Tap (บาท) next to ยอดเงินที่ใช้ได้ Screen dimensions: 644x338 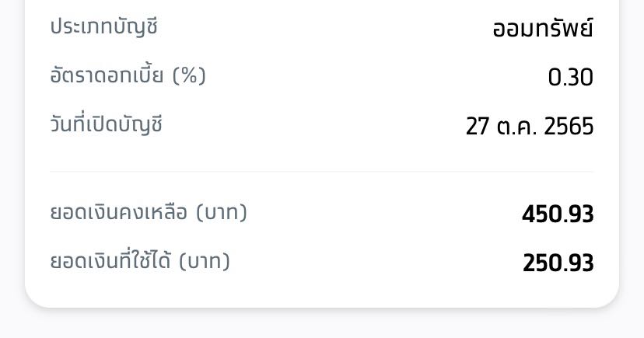[204, 261]
